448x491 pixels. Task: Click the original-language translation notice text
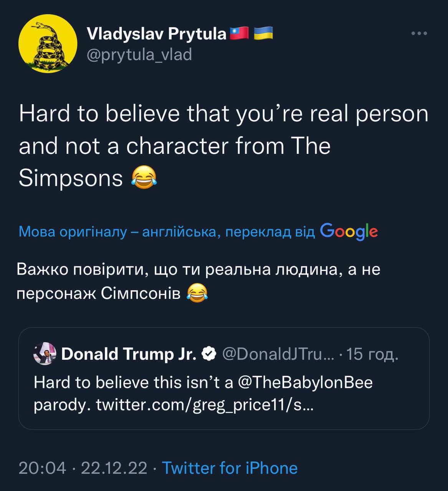167,232
